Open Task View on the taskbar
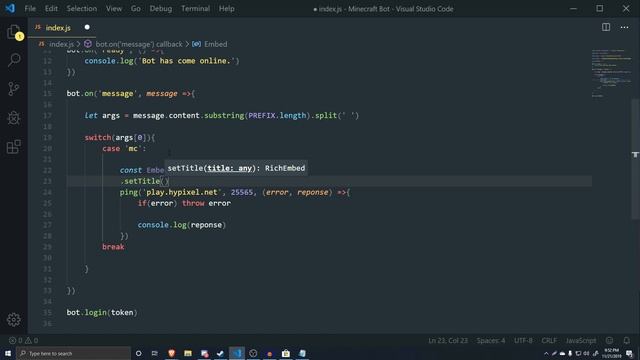This screenshot has height=360, width=640. (x=155, y=353)
